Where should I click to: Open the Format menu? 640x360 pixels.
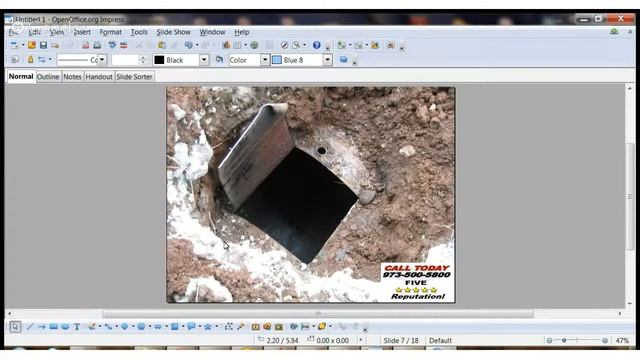click(111, 32)
